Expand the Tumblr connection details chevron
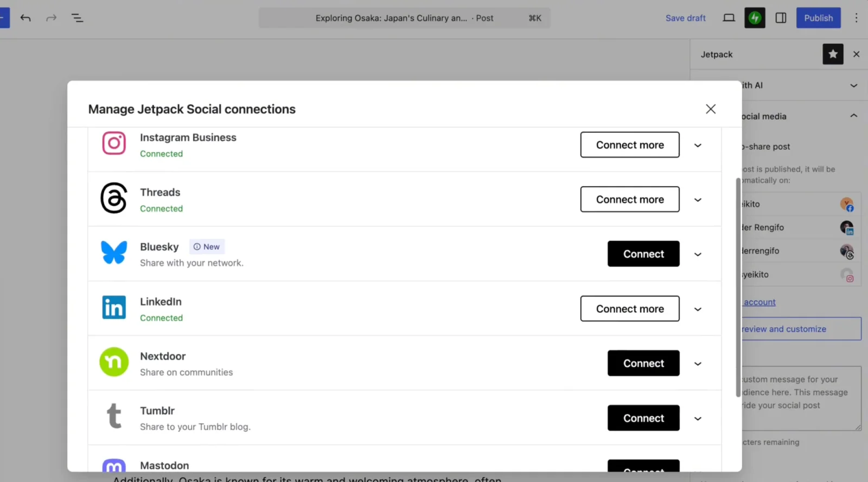This screenshot has width=868, height=482. point(698,418)
